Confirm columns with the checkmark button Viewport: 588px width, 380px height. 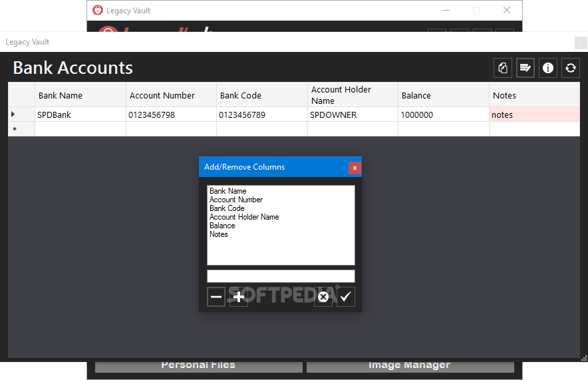[x=346, y=297]
